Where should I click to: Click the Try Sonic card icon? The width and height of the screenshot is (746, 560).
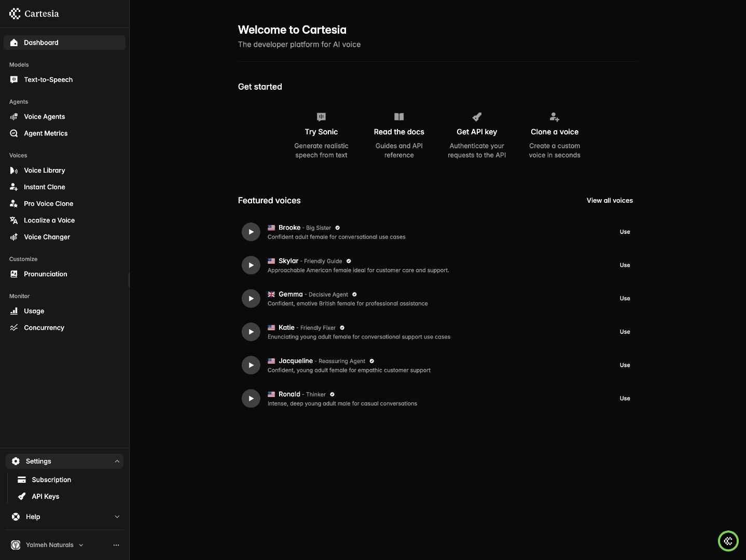321,117
